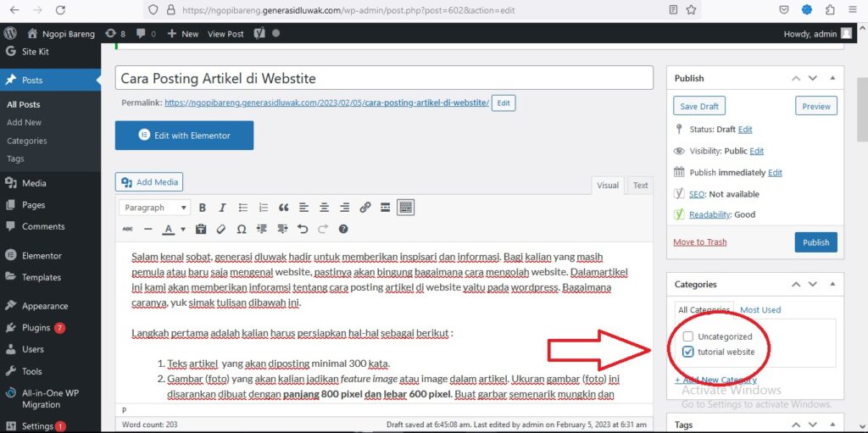Viewport: 868px width, 433px height.
Task: Collapse the Categories panel
Action: (x=832, y=285)
